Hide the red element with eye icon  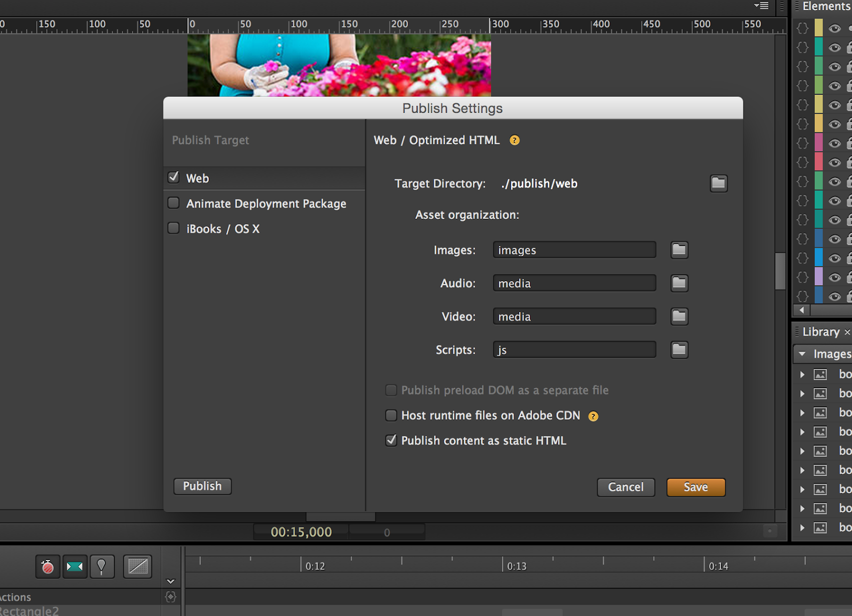pyautogui.click(x=834, y=162)
